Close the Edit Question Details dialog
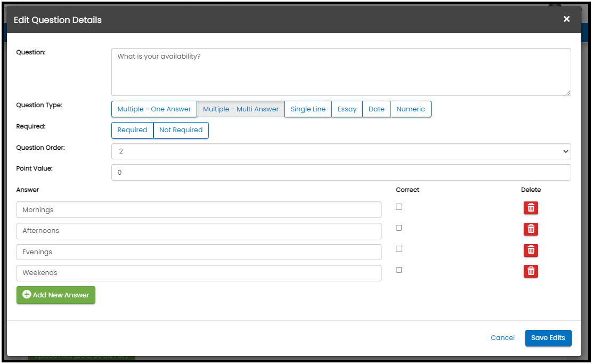The image size is (593, 364). tap(566, 19)
